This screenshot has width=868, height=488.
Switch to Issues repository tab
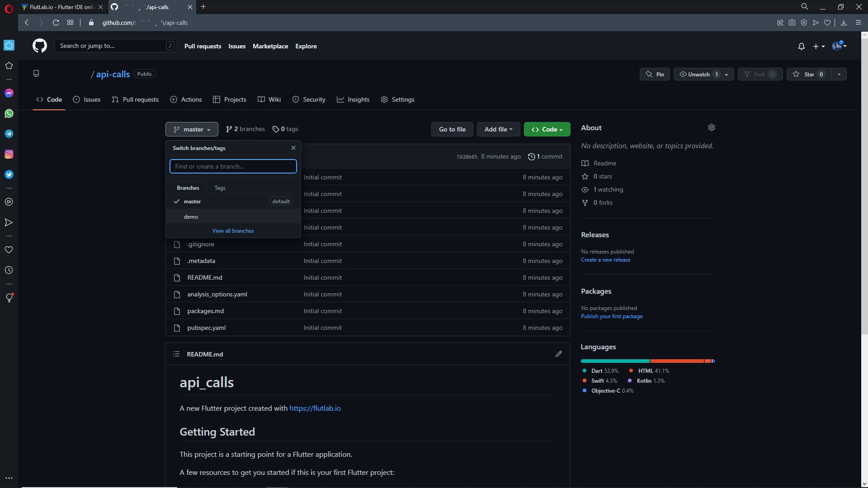87,99
